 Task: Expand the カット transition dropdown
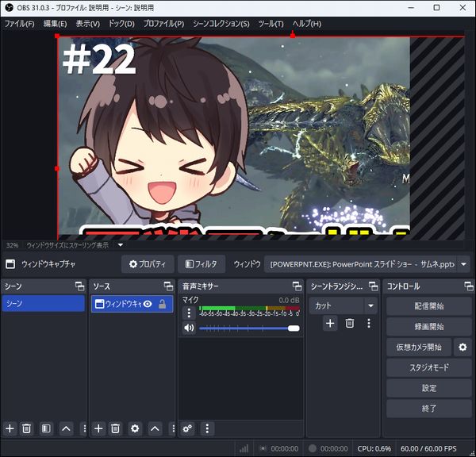click(x=370, y=305)
